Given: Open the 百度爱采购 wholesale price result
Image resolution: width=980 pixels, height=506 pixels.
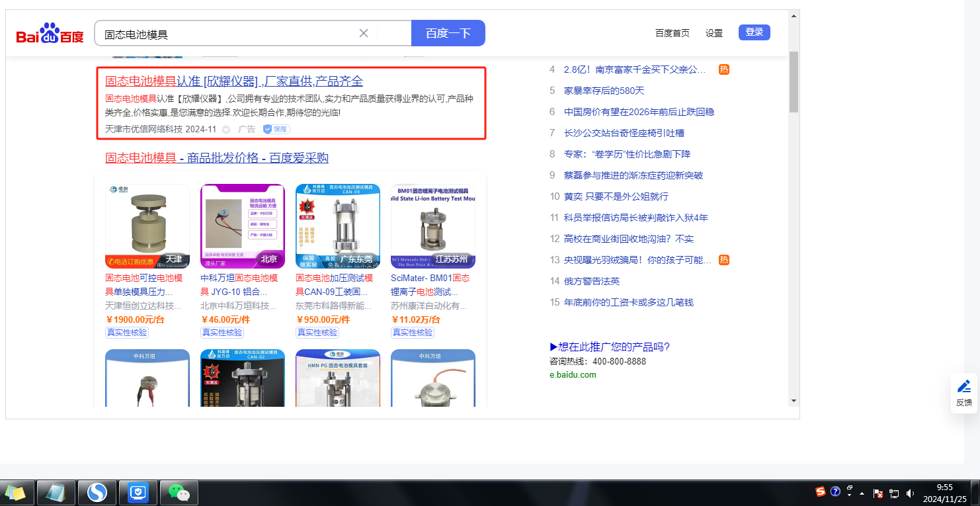Looking at the screenshot, I should pos(217,158).
